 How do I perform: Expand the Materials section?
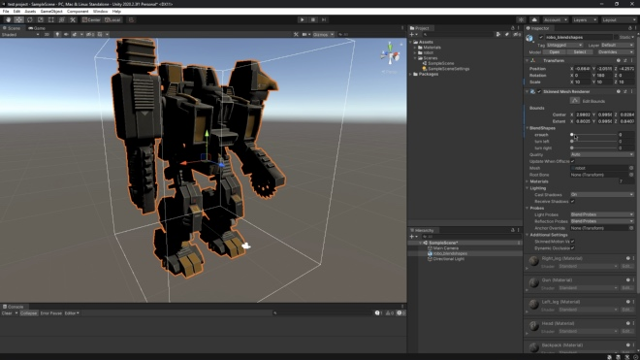tap(527, 181)
